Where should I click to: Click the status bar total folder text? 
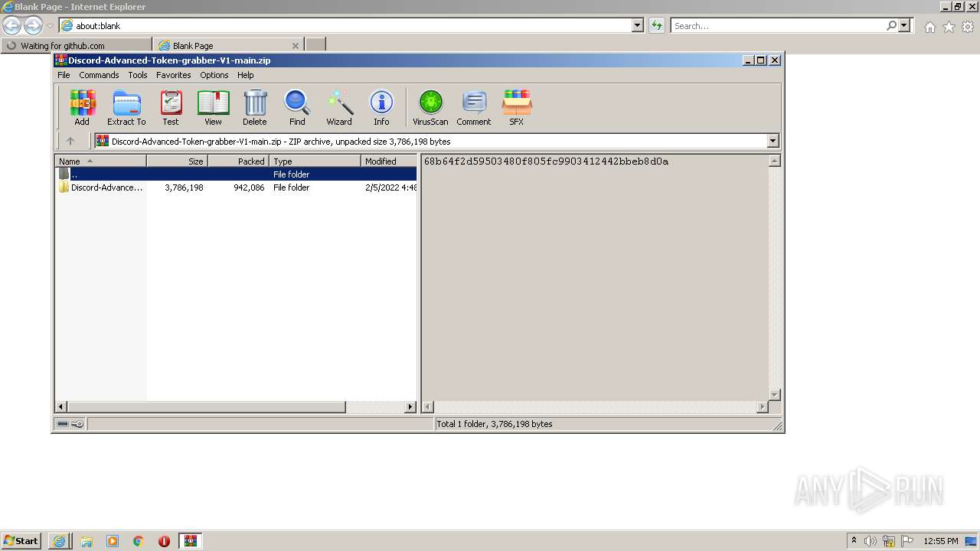click(x=495, y=424)
